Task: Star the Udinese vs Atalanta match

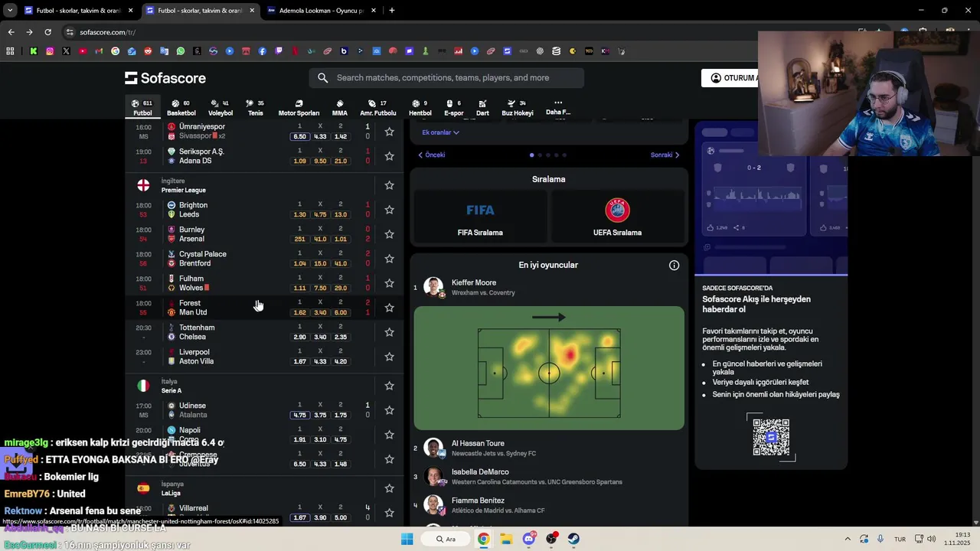Action: click(389, 410)
